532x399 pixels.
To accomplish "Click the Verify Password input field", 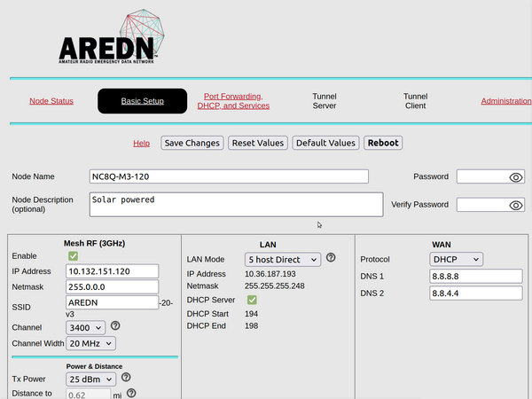I will [490, 205].
